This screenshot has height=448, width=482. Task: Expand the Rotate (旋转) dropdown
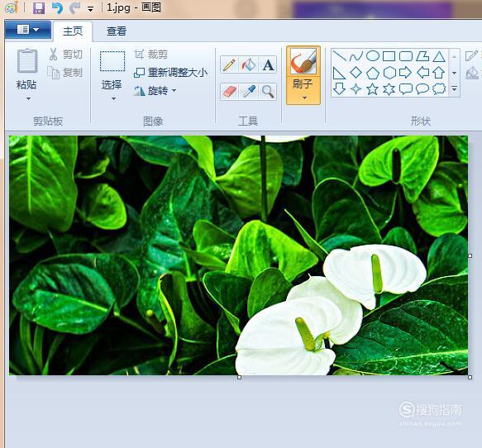tap(174, 90)
